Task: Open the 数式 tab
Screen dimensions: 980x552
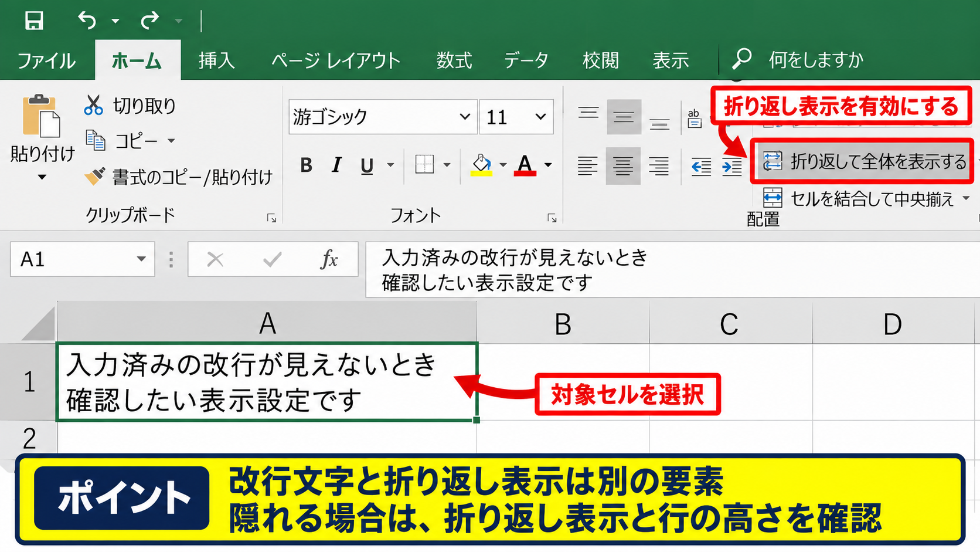Action: click(454, 60)
